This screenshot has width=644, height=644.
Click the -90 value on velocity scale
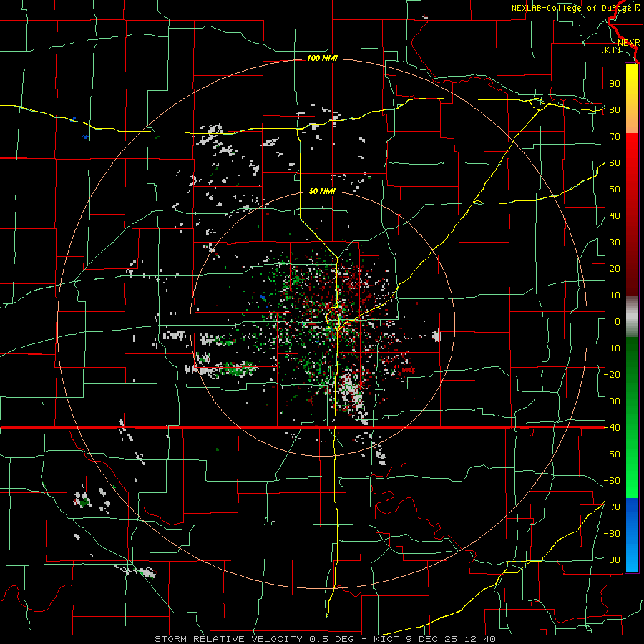pos(612,560)
